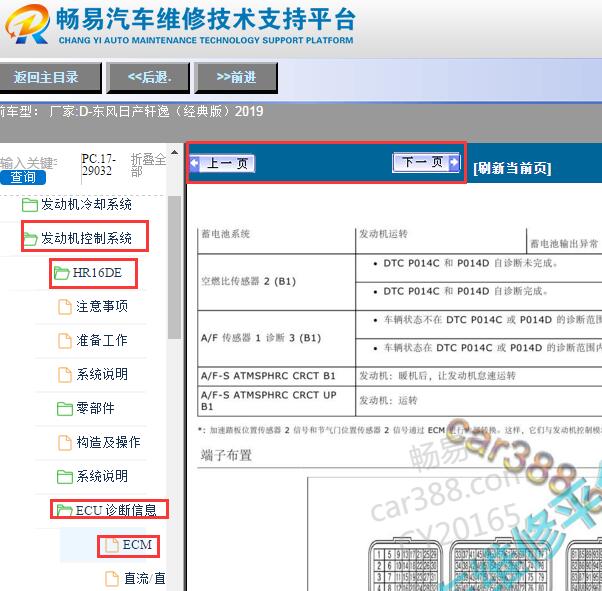Click the folder icon of 零部件
Image resolution: width=602 pixels, height=591 pixels.
[x=64, y=409]
